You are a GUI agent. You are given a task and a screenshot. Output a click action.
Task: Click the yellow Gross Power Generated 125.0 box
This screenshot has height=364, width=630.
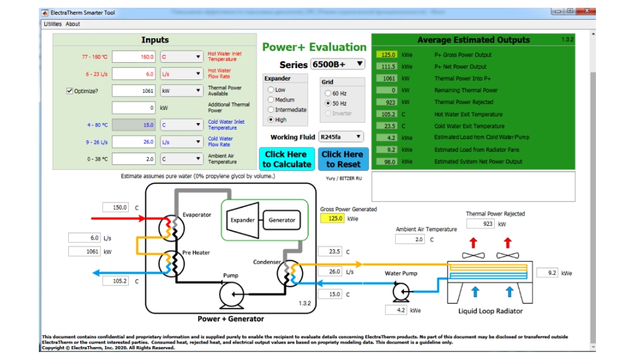click(332, 218)
